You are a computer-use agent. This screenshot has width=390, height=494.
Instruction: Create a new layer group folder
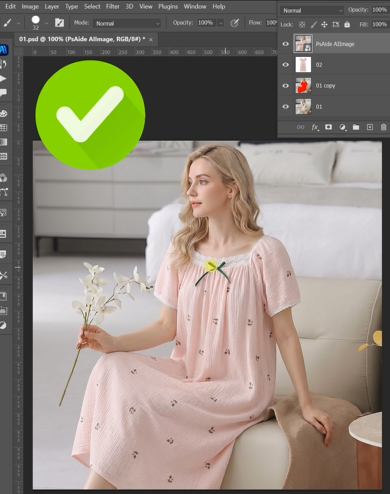coord(356,127)
